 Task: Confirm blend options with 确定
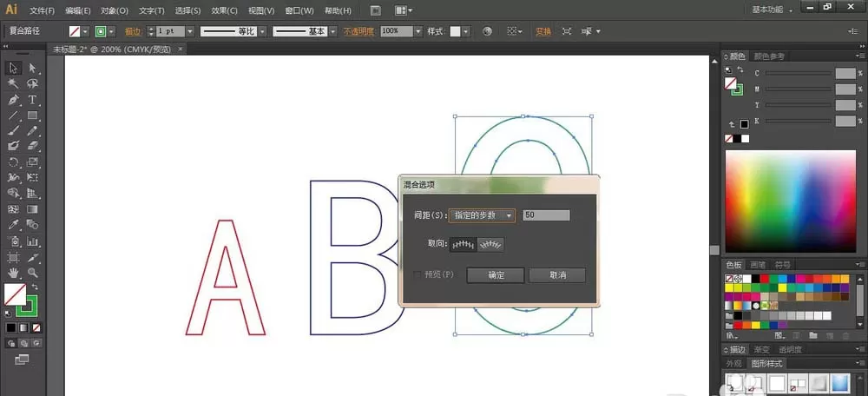tap(496, 275)
